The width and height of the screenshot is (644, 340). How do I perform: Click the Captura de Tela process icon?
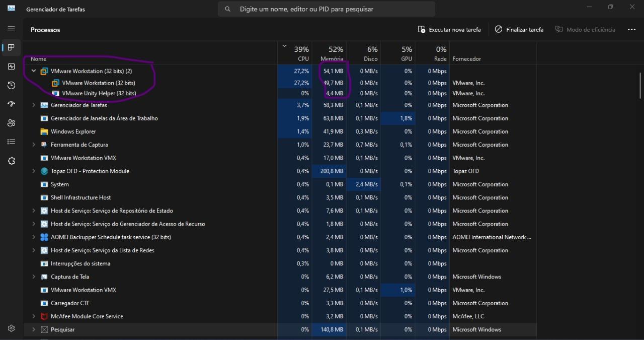(44, 277)
